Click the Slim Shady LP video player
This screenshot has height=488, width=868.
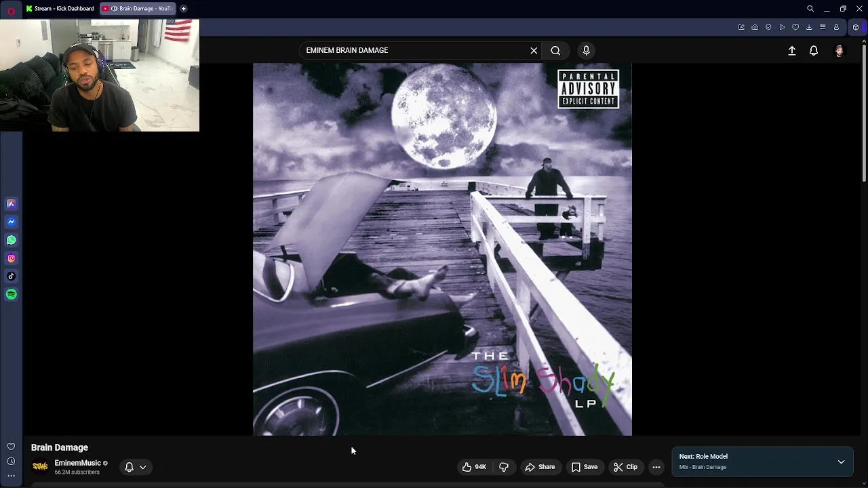pyautogui.click(x=442, y=249)
